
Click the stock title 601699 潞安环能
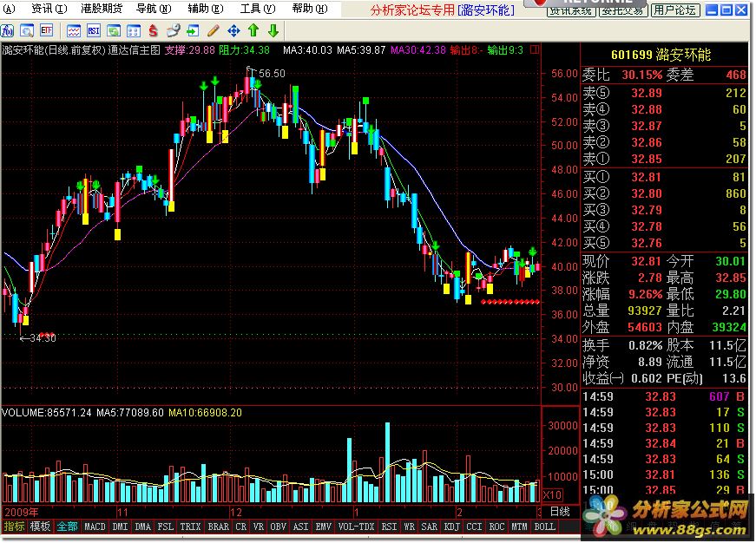(661, 55)
